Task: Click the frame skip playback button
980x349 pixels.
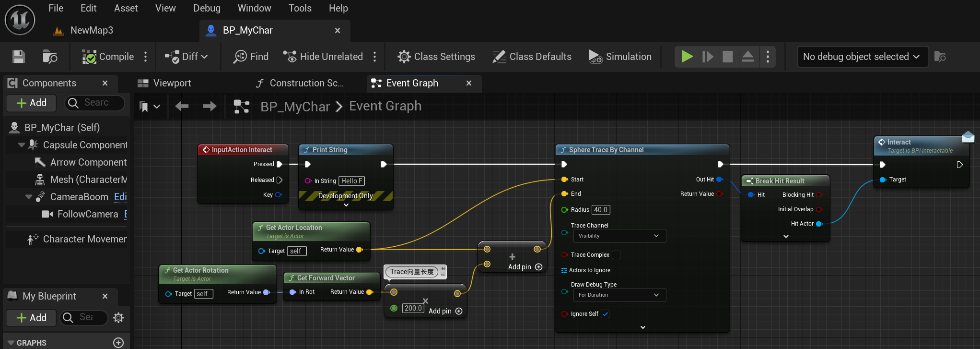Action: (x=708, y=57)
